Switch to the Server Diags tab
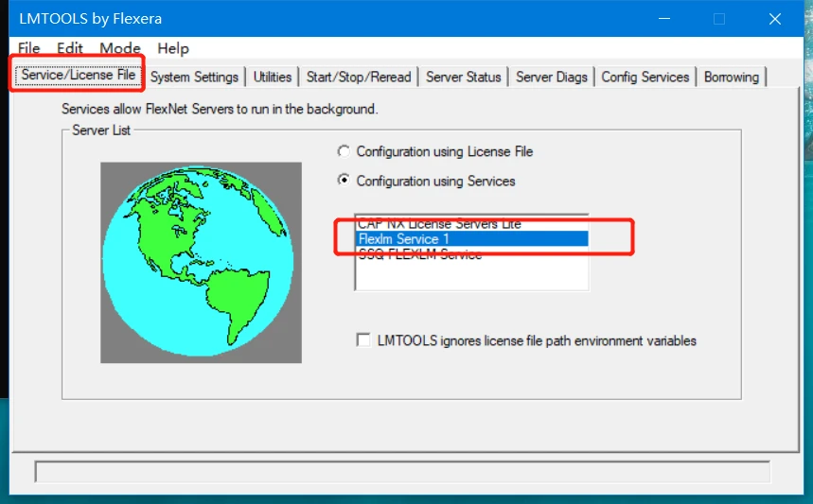 click(551, 77)
